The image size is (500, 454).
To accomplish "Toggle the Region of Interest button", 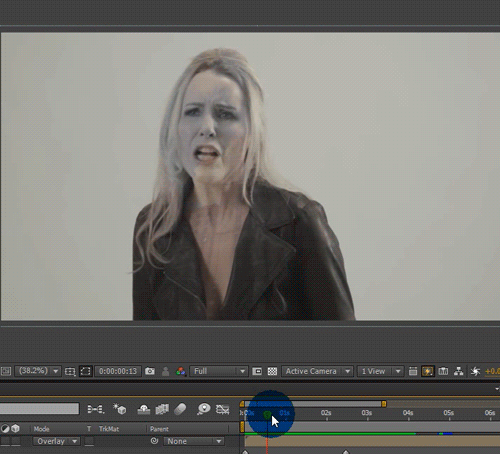I will pyautogui.click(x=257, y=371).
